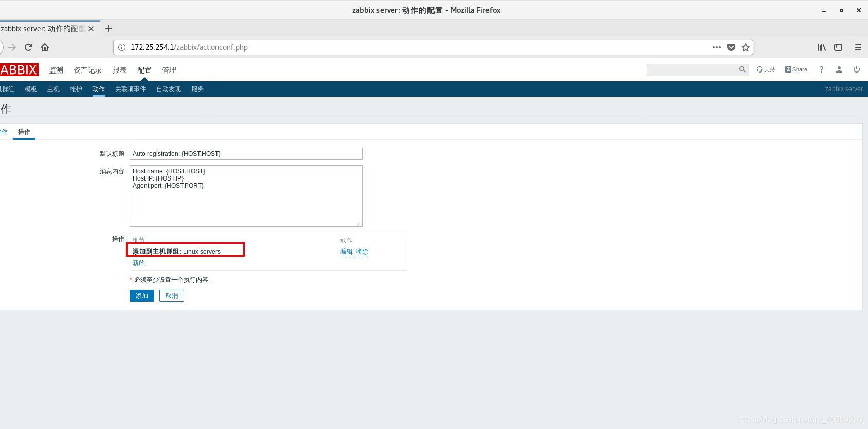
Task: Show site information icon in address bar
Action: (122, 47)
